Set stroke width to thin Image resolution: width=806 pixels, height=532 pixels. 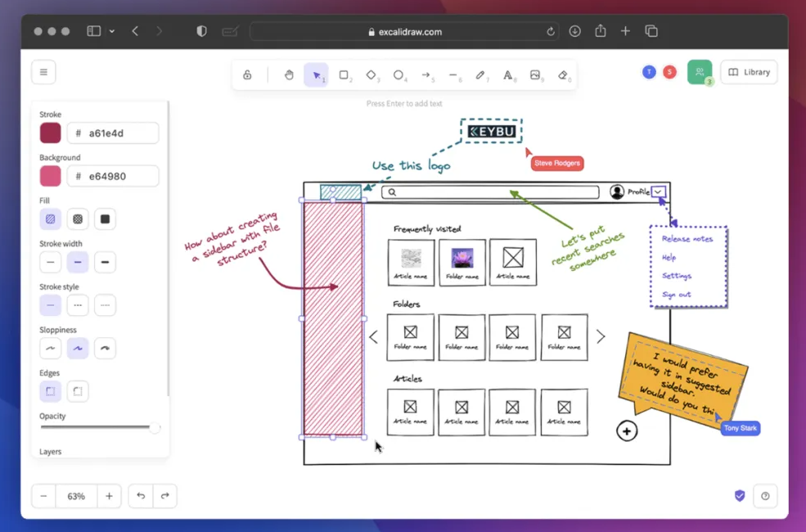(51, 262)
